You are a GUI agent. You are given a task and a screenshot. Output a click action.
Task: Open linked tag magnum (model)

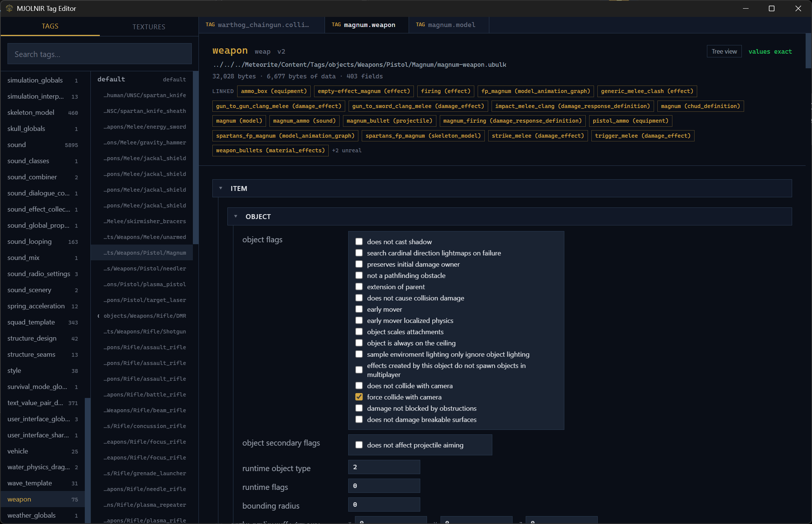click(239, 121)
